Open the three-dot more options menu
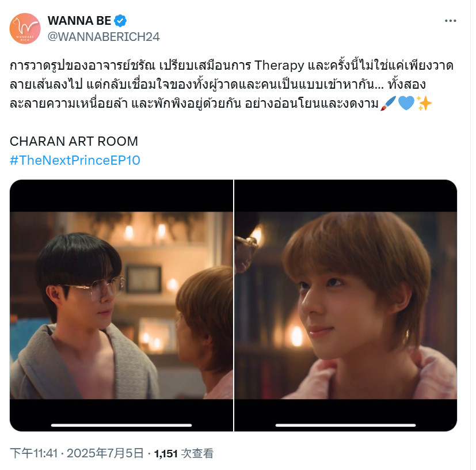Viewport: 476px width, 470px height. (450, 21)
